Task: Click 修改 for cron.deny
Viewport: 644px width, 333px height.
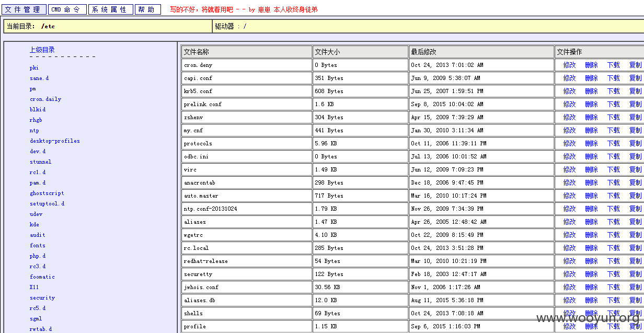Action: pyautogui.click(x=569, y=65)
